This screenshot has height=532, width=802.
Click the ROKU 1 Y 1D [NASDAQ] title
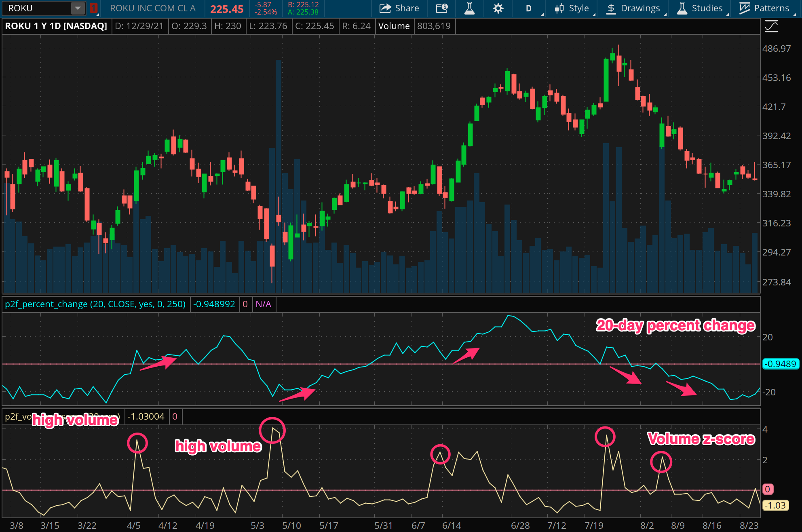point(56,26)
